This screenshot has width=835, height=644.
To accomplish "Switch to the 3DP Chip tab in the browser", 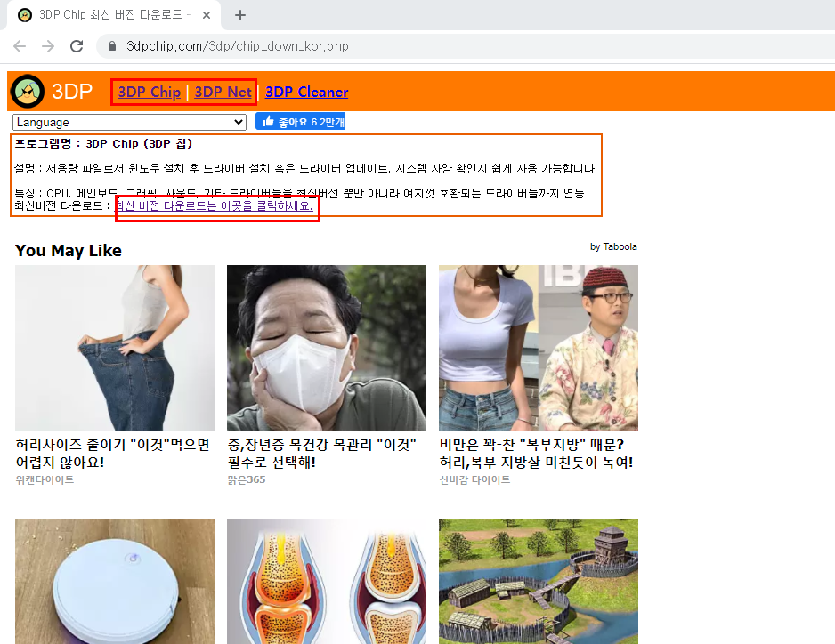I will pos(116,15).
